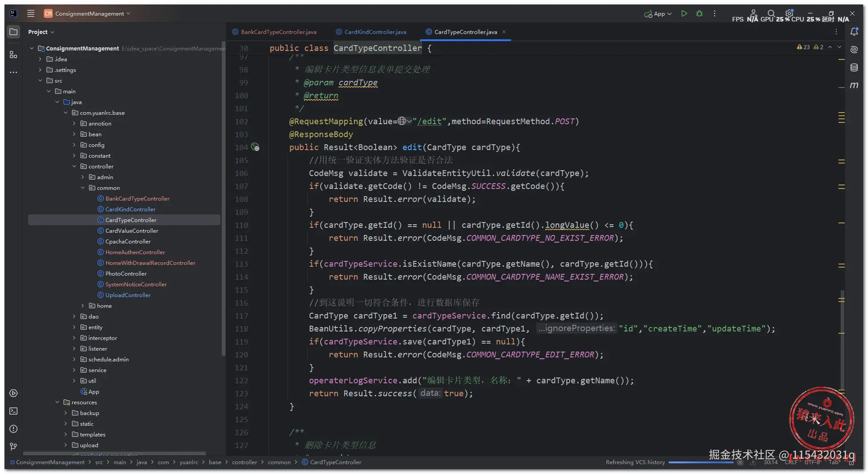Open UploadController in the tree
Screen dimensions: 868x474
pos(124,295)
